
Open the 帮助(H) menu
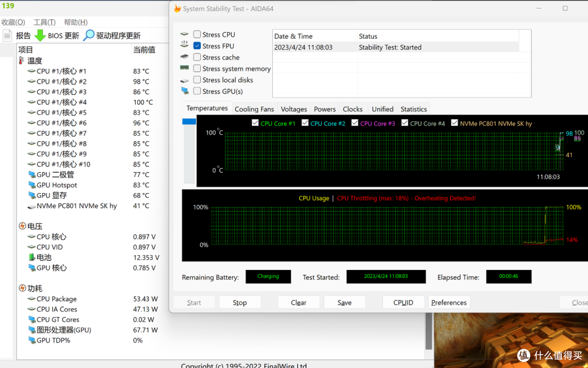coord(76,22)
